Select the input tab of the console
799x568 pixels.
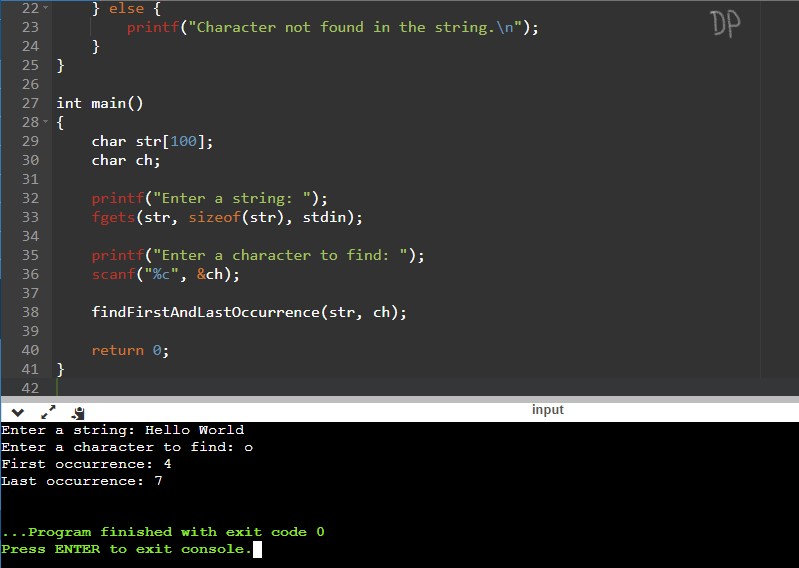[x=548, y=410]
